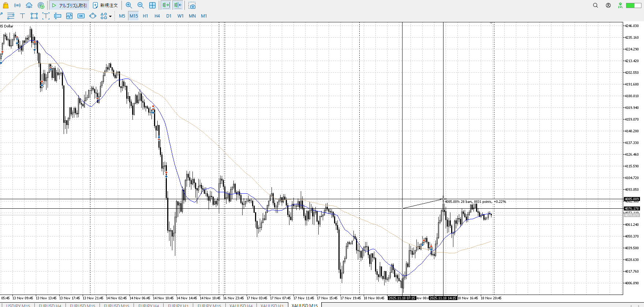Take a chart screenshot with camera icon
This screenshot has width=644, height=307.
(x=192, y=5)
